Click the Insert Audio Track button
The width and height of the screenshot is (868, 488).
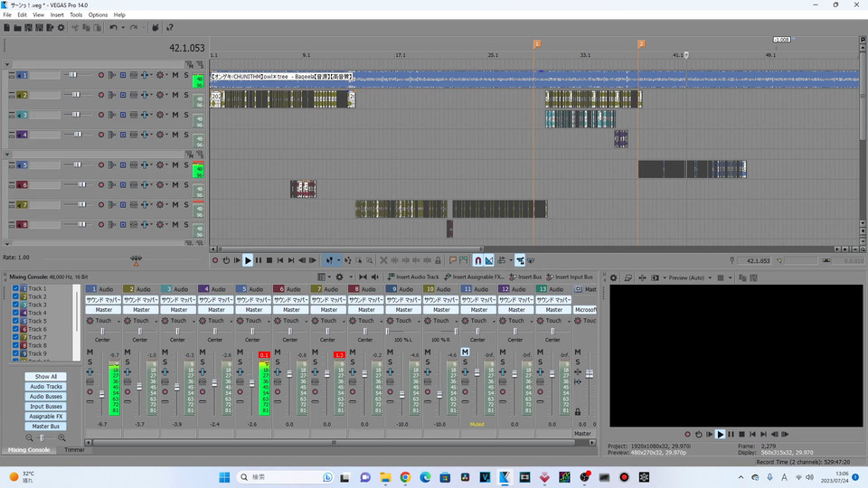413,277
